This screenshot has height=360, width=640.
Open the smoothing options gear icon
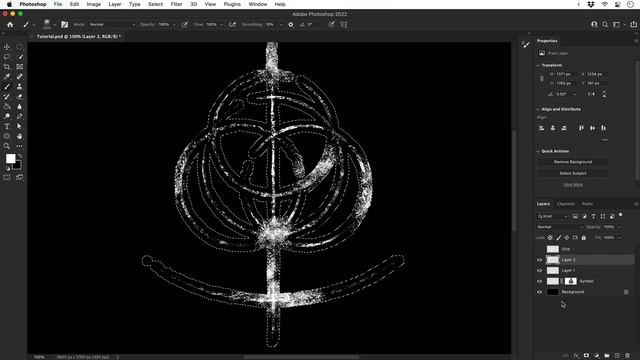291,24
